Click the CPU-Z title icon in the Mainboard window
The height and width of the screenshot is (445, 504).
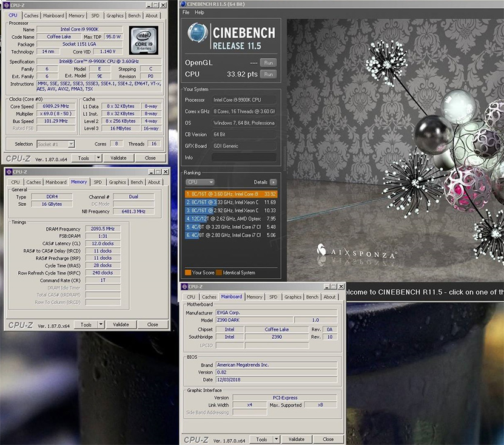tap(184, 287)
